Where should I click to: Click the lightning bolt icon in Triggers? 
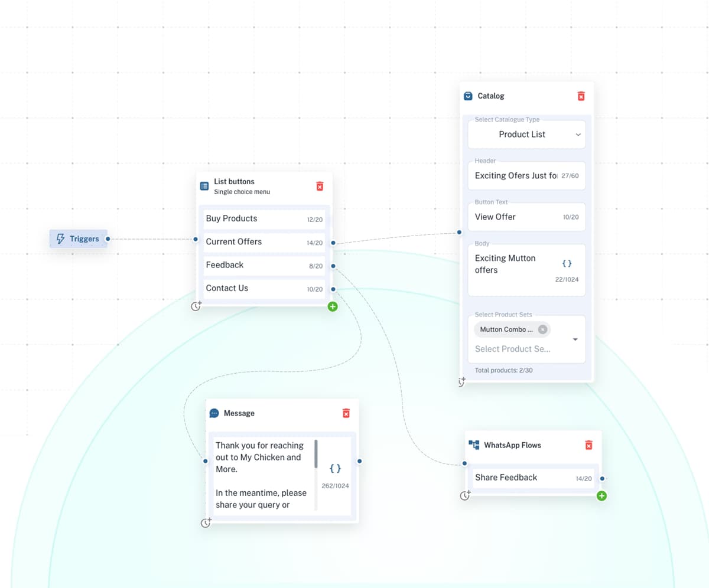point(60,239)
